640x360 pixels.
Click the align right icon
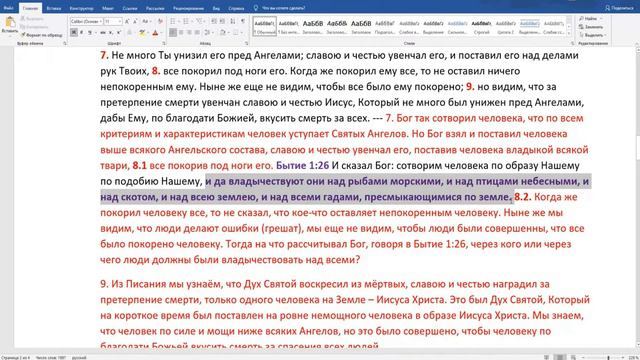pos(189,32)
